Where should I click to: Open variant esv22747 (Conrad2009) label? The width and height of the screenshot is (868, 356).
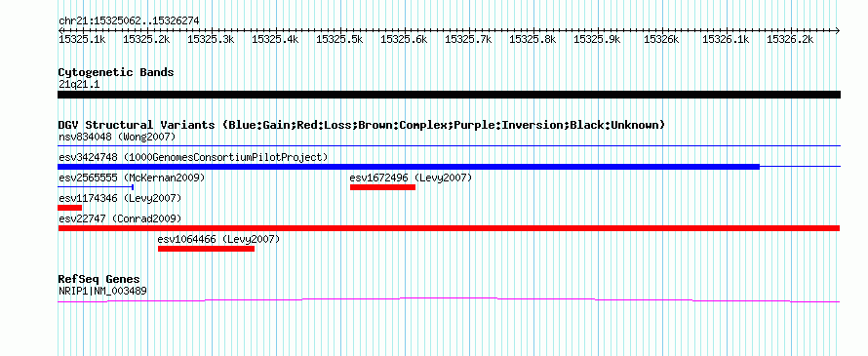tap(120, 218)
